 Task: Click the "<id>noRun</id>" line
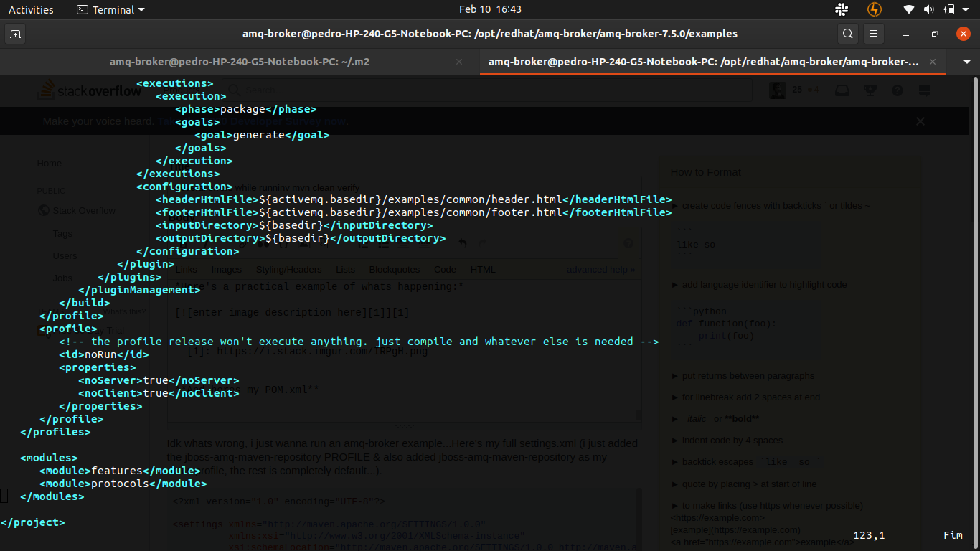pos(104,354)
